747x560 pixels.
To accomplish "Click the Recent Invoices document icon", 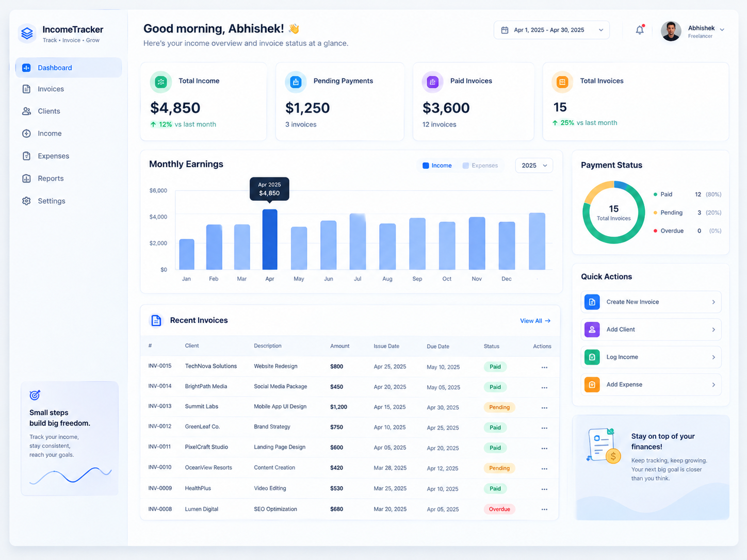I will pyautogui.click(x=156, y=320).
